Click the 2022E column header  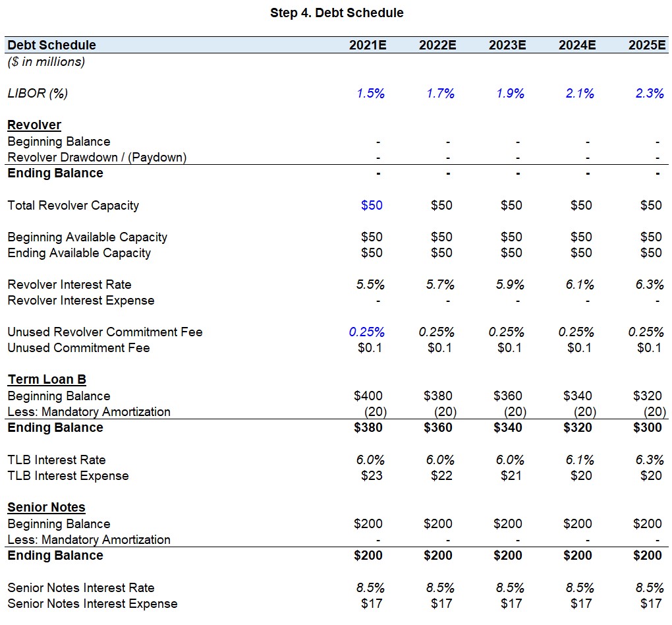[x=437, y=45]
